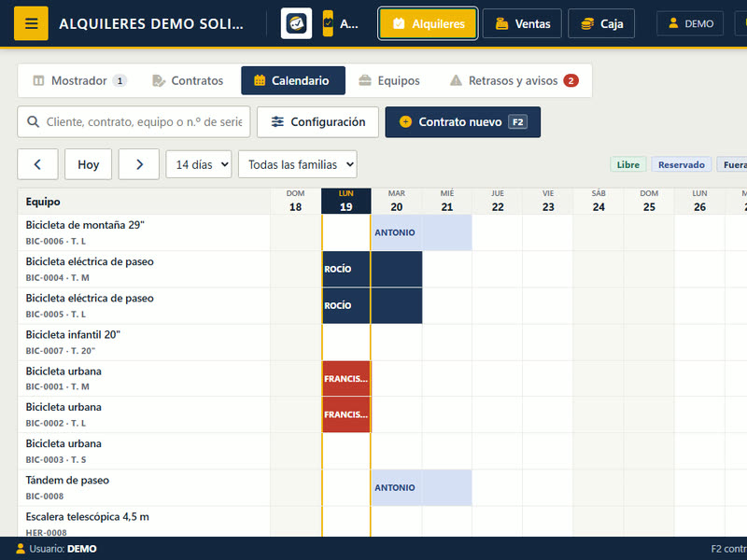Viewport: 747px width, 560px height.
Task: Click the user icon in status bar
Action: 20,549
